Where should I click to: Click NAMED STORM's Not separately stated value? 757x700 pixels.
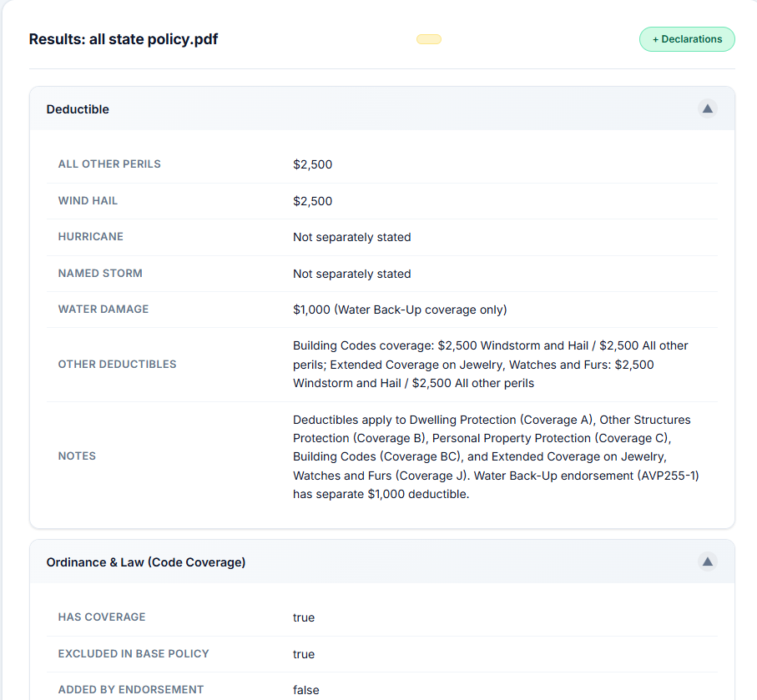[352, 274]
